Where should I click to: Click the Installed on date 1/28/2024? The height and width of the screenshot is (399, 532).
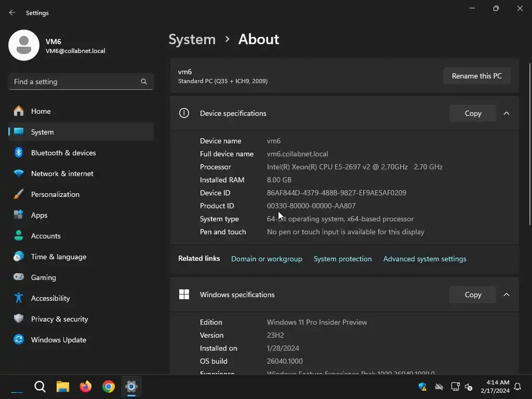click(283, 349)
